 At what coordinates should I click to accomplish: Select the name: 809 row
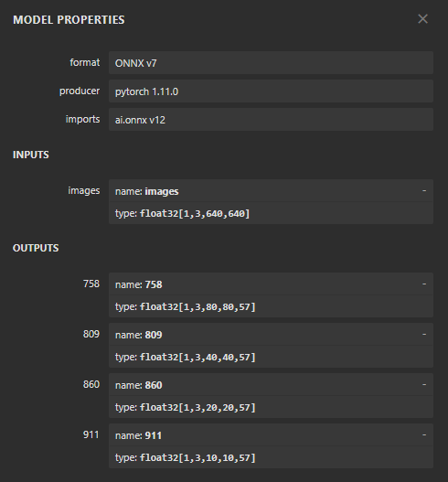[x=271, y=334]
